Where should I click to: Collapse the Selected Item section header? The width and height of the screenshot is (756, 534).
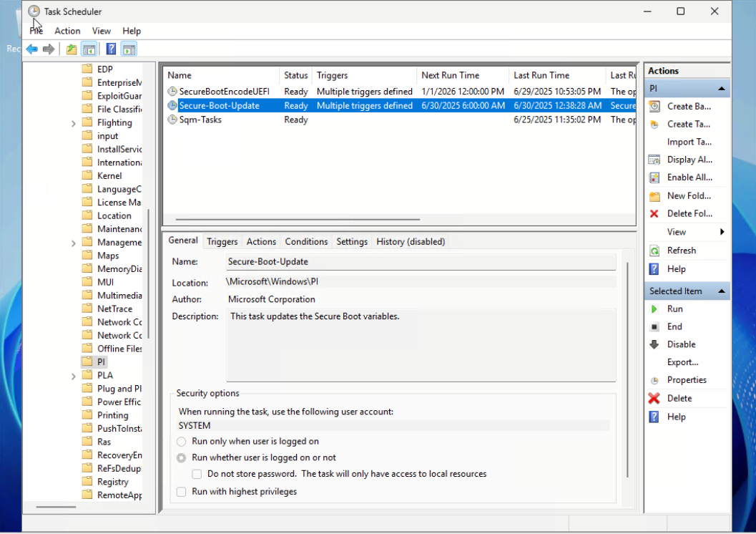coord(721,291)
